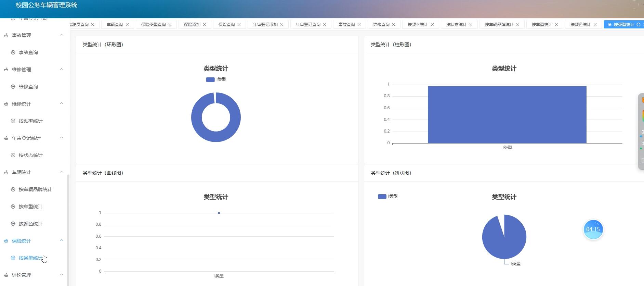This screenshot has height=286, width=644.
Task: Collapse the 事故管理 menu group
Action: 62,35
